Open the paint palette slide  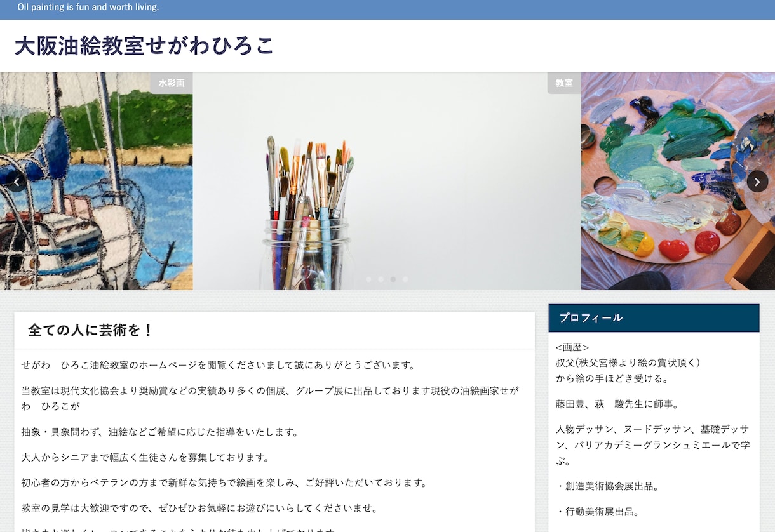point(678,181)
